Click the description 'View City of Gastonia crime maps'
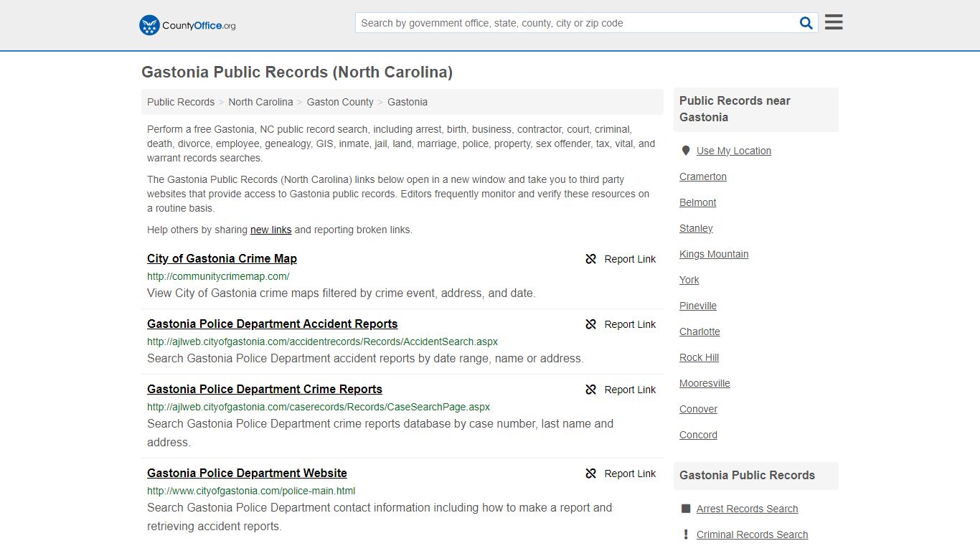 pyautogui.click(x=341, y=293)
